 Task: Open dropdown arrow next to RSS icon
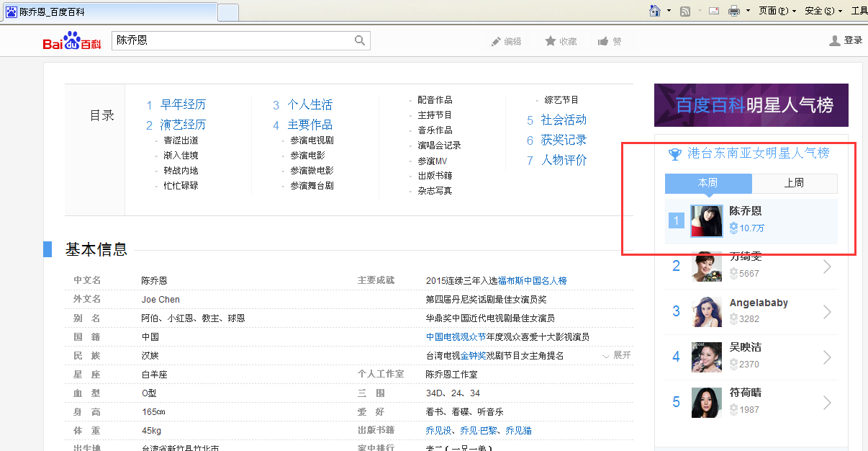[x=698, y=11]
